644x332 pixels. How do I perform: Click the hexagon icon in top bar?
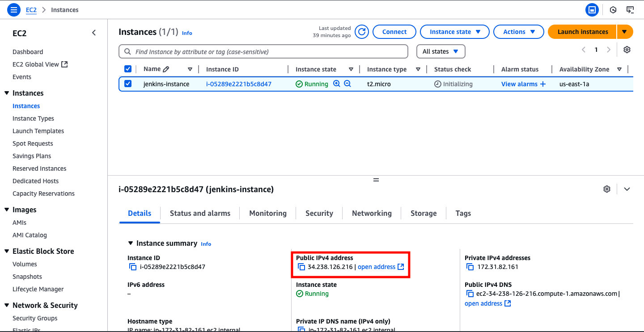(613, 9)
